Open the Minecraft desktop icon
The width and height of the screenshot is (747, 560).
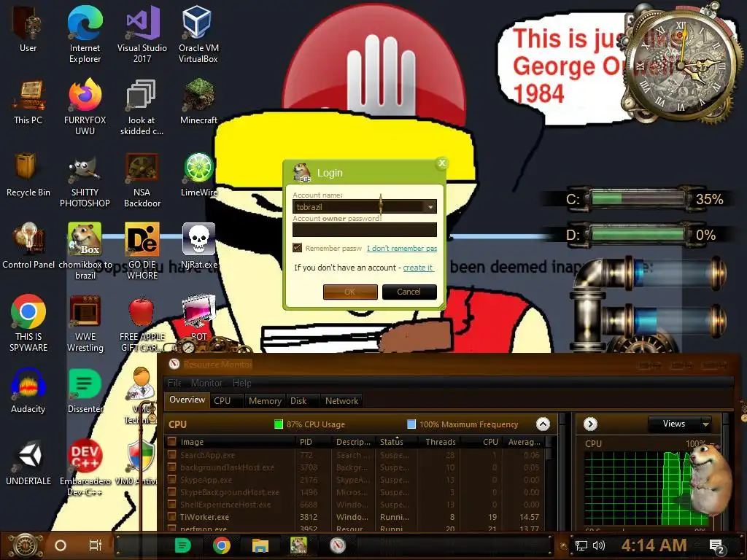tap(198, 101)
